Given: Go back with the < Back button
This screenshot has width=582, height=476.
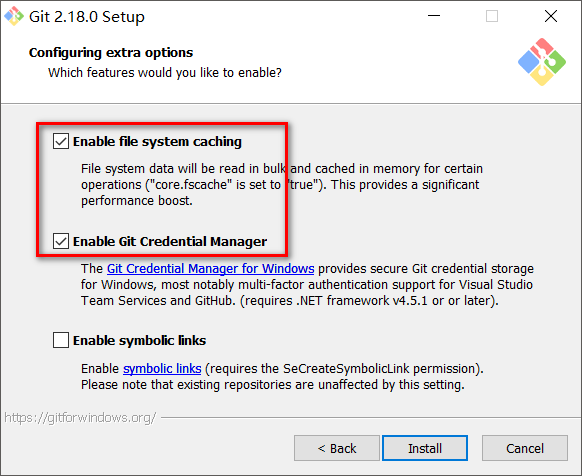Looking at the screenshot, I should [x=337, y=448].
